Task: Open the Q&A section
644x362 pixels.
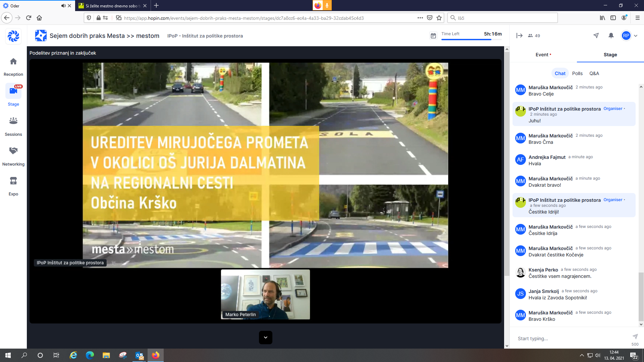Action: pos(594,73)
